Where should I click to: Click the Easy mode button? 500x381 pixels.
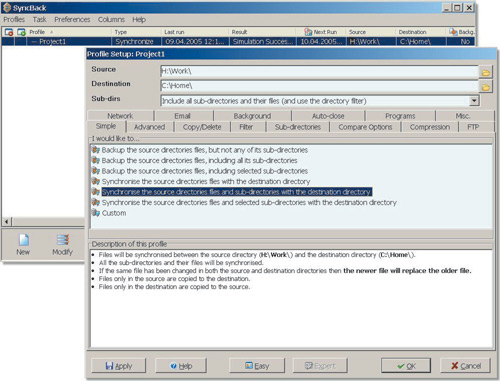pyautogui.click(x=257, y=366)
